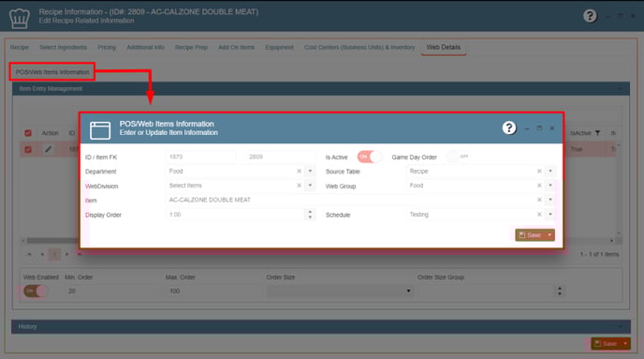This screenshot has height=359, width=644.
Task: Toggle the Is Active switch
Action: pyautogui.click(x=369, y=157)
